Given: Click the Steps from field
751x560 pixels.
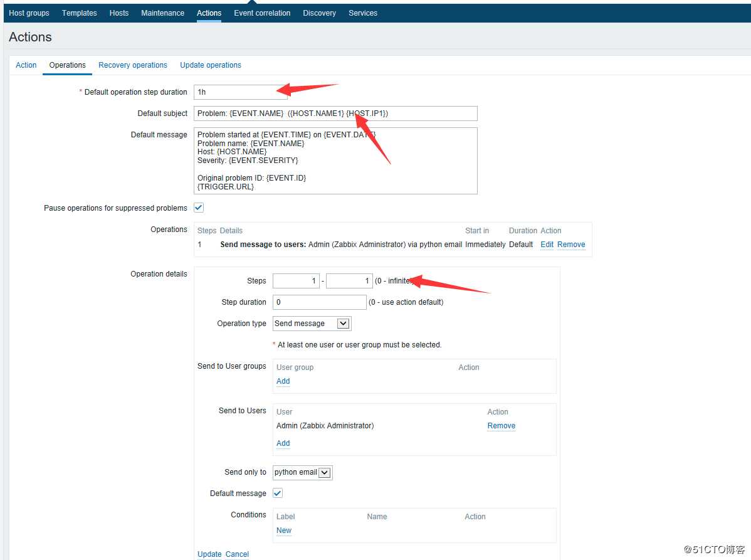Looking at the screenshot, I should point(296,281).
